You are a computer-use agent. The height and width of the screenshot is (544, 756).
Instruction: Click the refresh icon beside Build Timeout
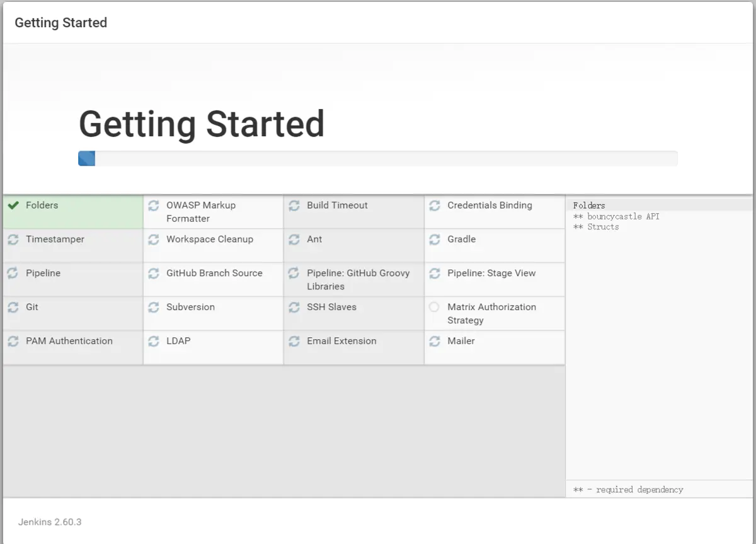tap(294, 205)
